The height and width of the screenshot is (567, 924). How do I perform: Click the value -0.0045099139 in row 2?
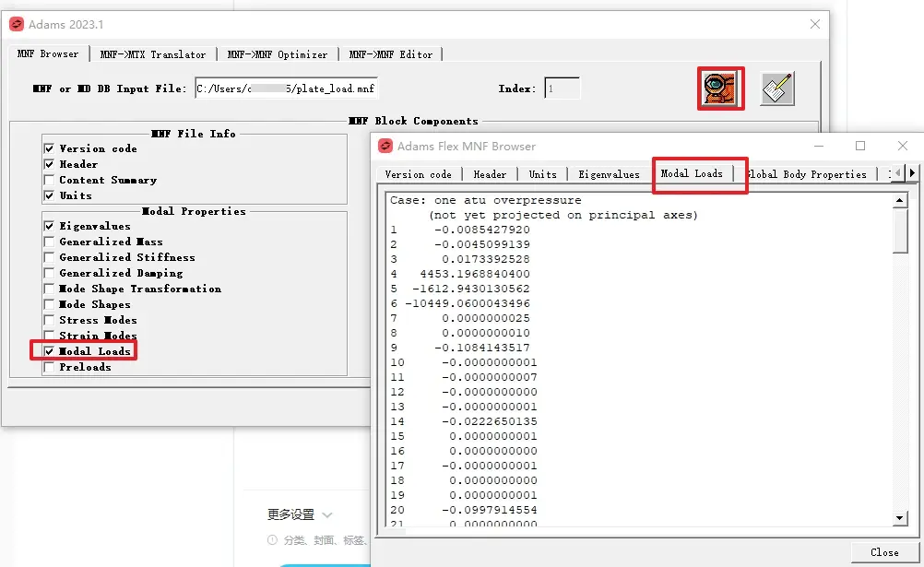coord(482,244)
